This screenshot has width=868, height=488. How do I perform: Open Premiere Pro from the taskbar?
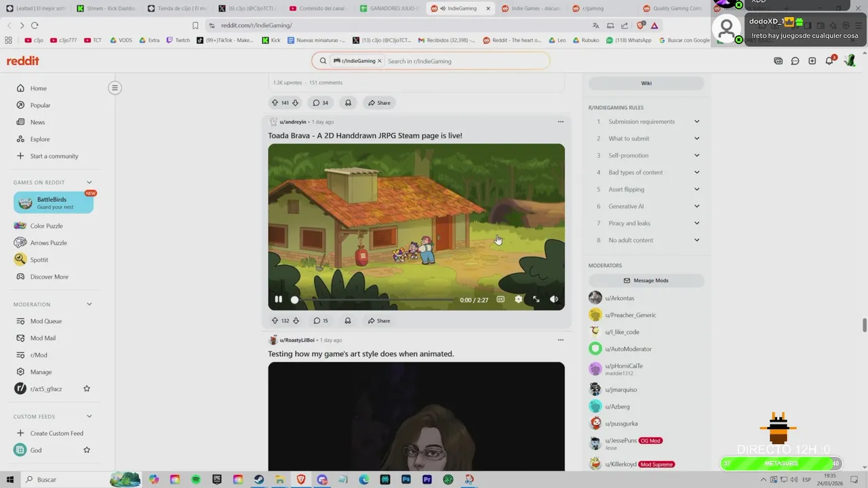[x=427, y=479]
